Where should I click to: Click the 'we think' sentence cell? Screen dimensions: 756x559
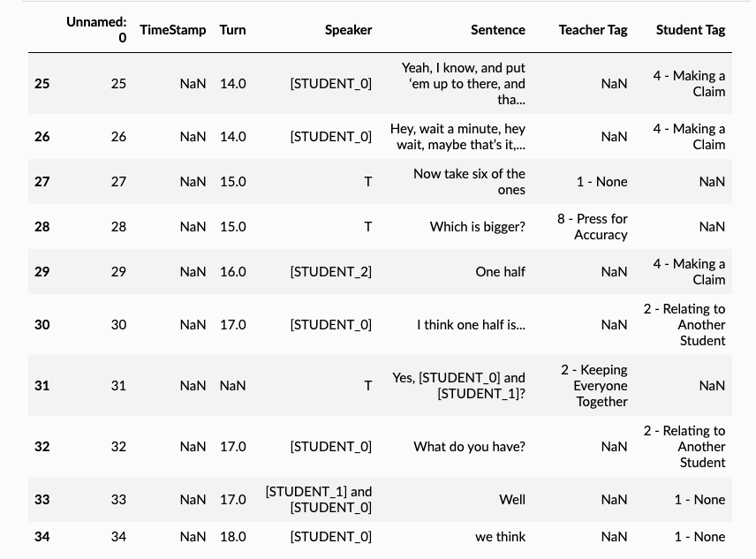coord(500,537)
